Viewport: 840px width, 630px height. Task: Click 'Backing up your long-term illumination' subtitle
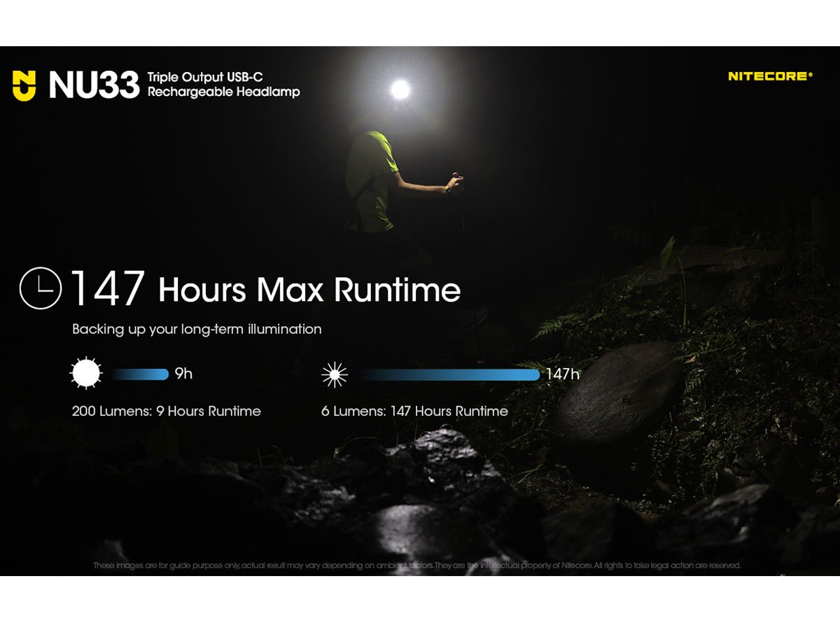pyautogui.click(x=197, y=329)
